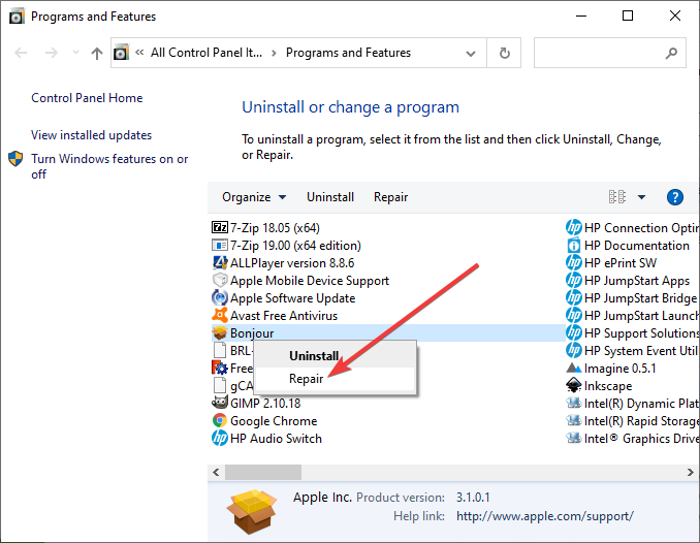Click the horizontal scrollbar's left arrow

(x=215, y=471)
